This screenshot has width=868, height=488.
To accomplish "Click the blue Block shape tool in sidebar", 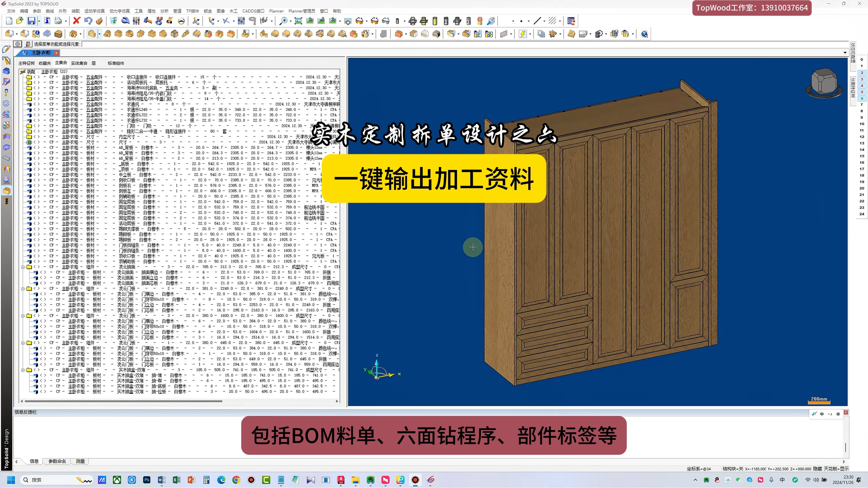I will click(6, 71).
